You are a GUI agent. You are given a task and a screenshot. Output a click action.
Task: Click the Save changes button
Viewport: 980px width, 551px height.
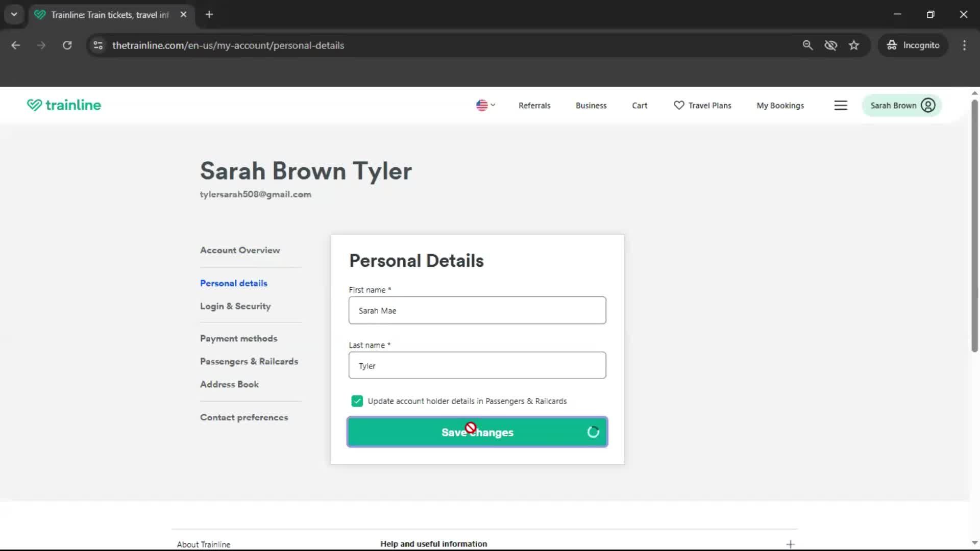click(477, 432)
